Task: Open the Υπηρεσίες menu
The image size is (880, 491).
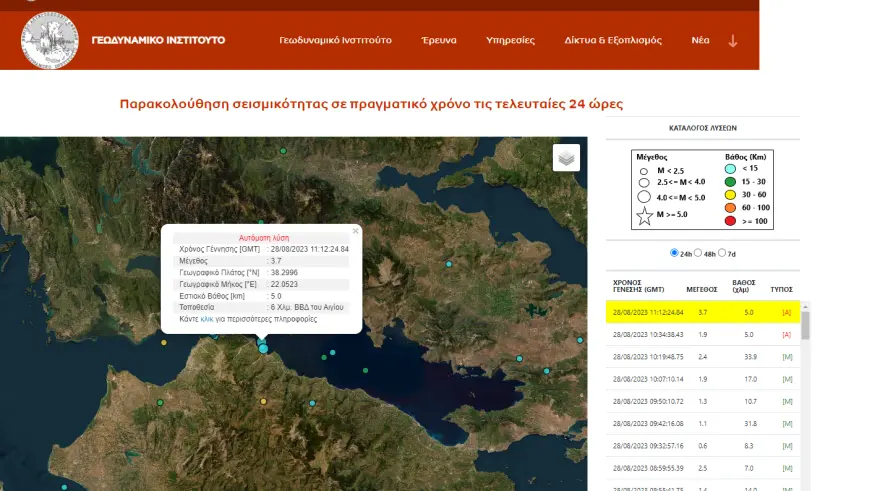Action: (510, 41)
